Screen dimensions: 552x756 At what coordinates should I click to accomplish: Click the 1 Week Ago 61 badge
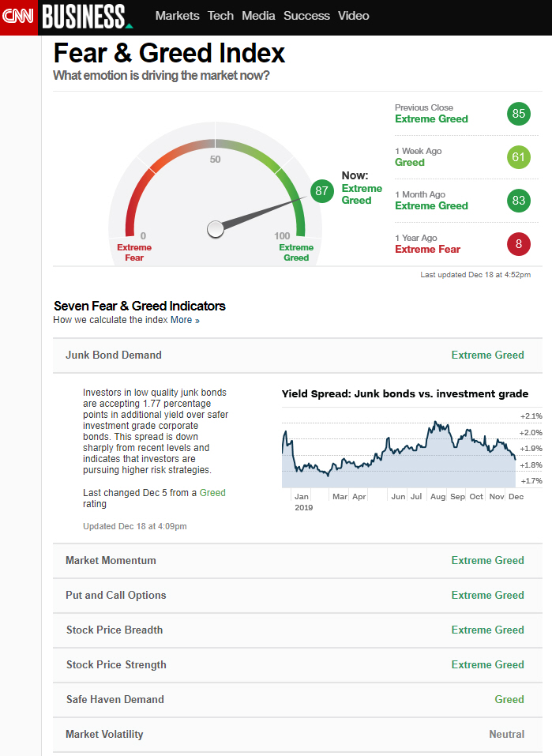click(x=518, y=157)
